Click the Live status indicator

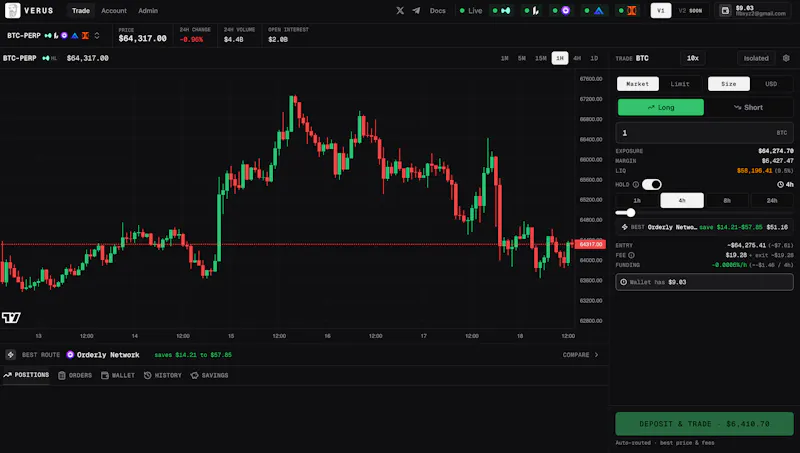(470, 11)
